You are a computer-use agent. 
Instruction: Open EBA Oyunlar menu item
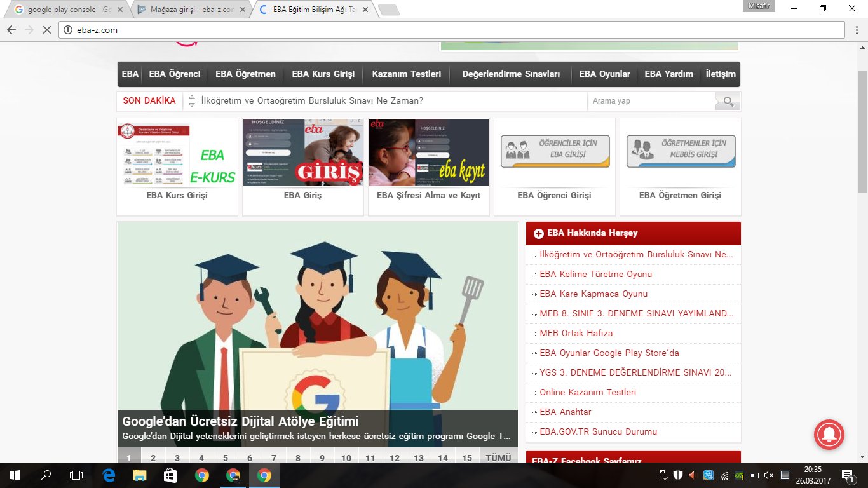605,74
